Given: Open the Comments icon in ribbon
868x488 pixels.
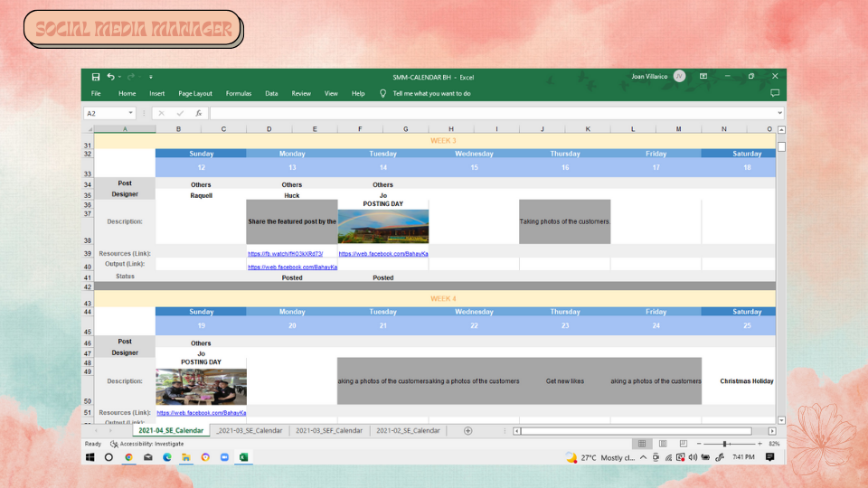Looking at the screenshot, I should point(775,93).
